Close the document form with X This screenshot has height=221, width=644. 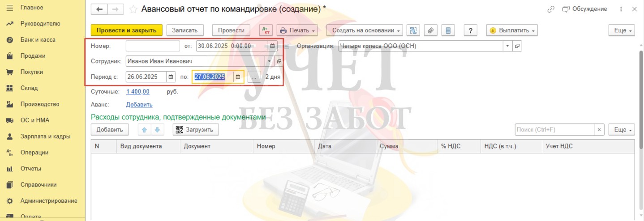(x=634, y=9)
